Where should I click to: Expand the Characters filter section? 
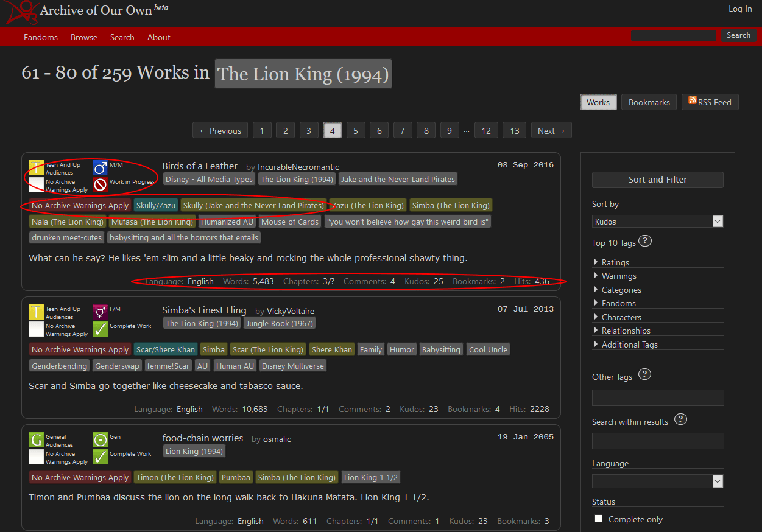point(621,317)
